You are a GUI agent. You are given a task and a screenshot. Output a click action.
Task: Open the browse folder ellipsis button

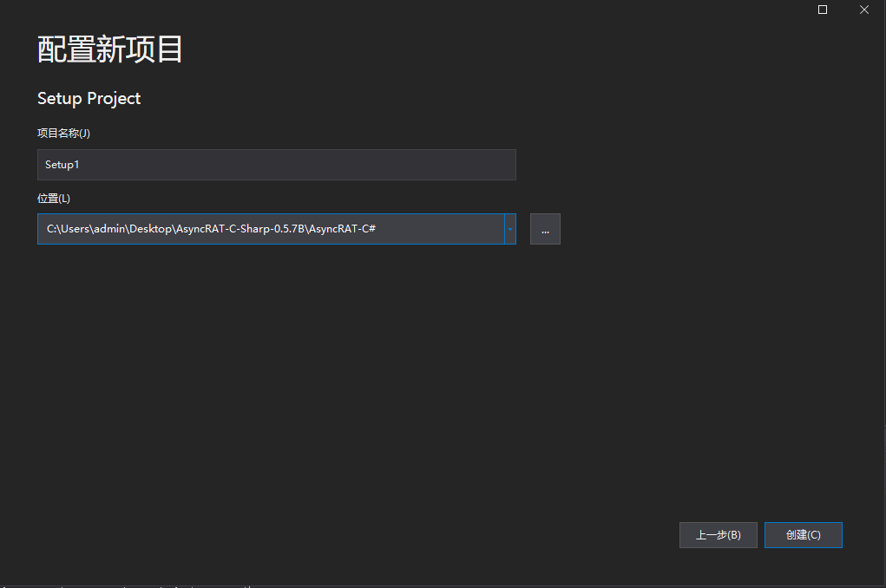(545, 230)
